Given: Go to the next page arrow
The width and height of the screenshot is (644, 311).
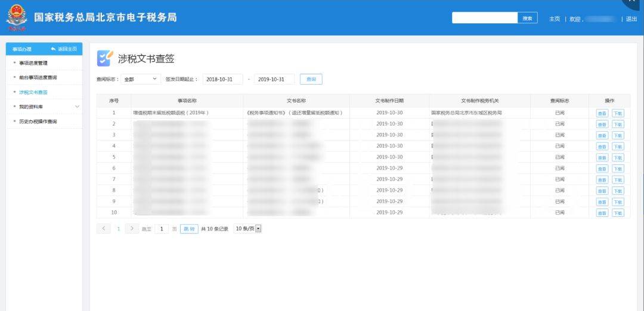Looking at the screenshot, I should [x=132, y=229].
